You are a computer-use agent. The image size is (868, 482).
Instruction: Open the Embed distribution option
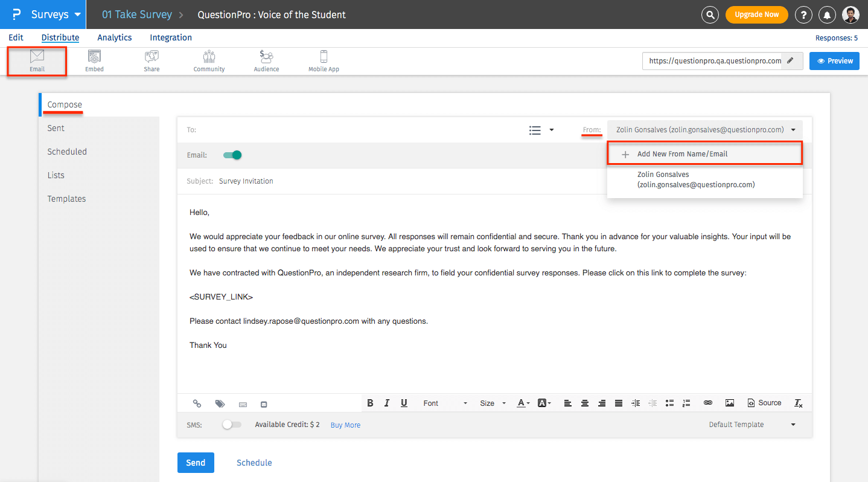[x=94, y=61]
